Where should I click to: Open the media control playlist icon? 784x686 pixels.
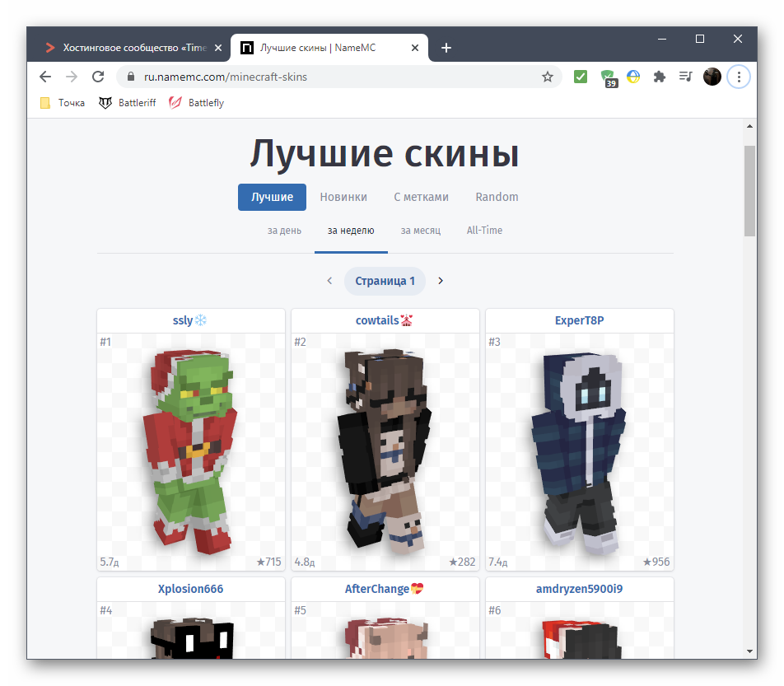[x=685, y=77]
